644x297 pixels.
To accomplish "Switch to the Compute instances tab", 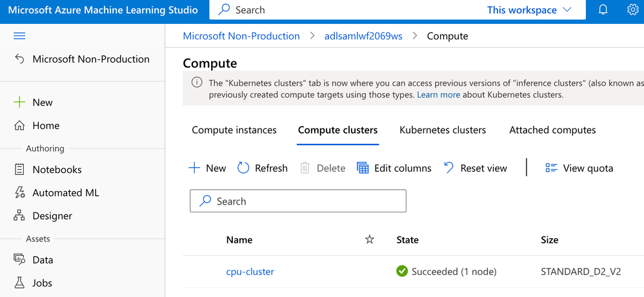I will pos(234,130).
